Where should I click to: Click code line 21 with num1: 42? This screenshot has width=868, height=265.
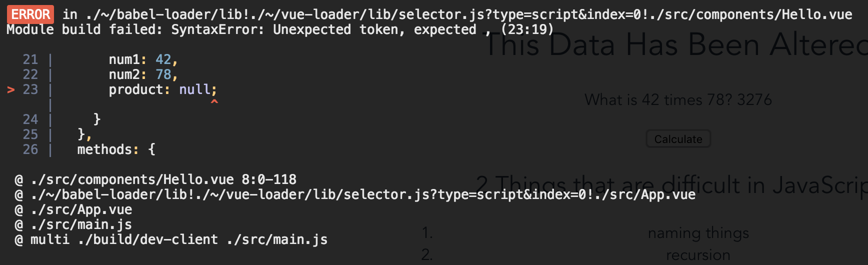[143, 59]
